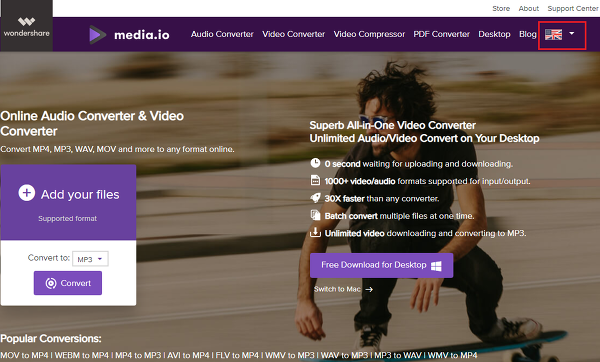Click Free Download for Desktop button

click(382, 265)
